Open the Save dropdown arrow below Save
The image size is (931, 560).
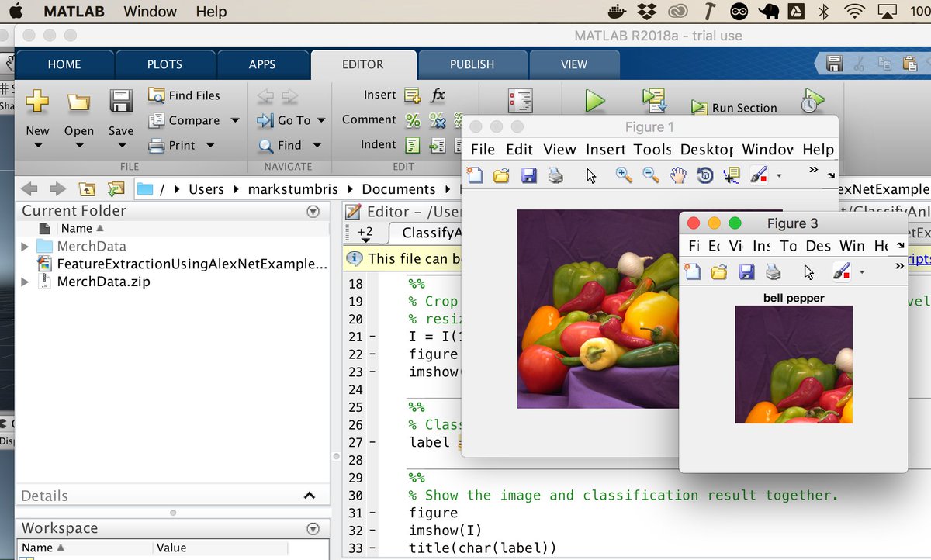pos(120,145)
